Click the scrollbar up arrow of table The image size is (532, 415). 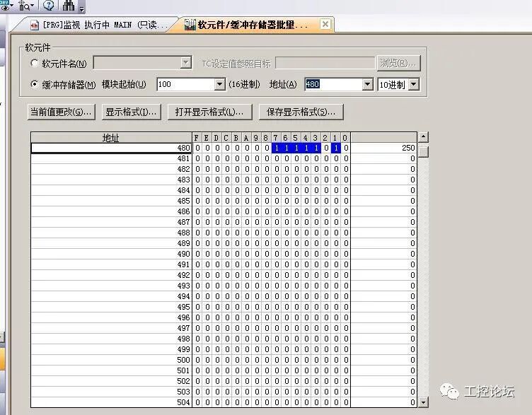point(423,137)
